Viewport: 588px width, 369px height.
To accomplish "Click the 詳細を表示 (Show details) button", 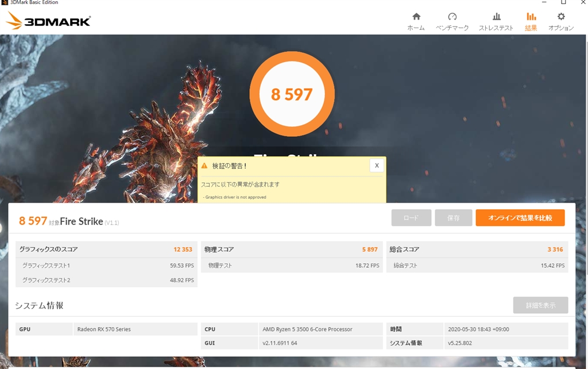I will pyautogui.click(x=540, y=305).
